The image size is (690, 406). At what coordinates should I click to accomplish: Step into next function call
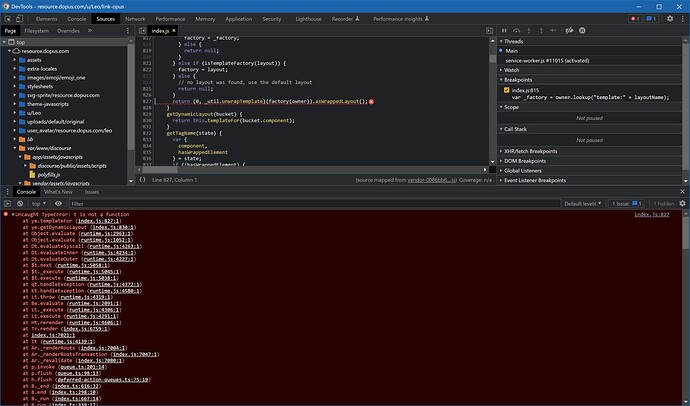(529, 30)
